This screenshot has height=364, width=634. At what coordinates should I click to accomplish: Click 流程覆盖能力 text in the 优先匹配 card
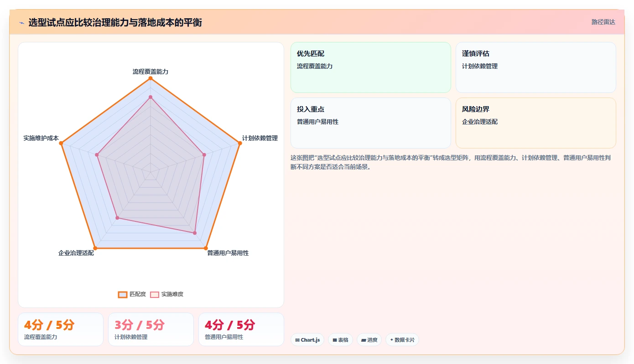point(315,66)
